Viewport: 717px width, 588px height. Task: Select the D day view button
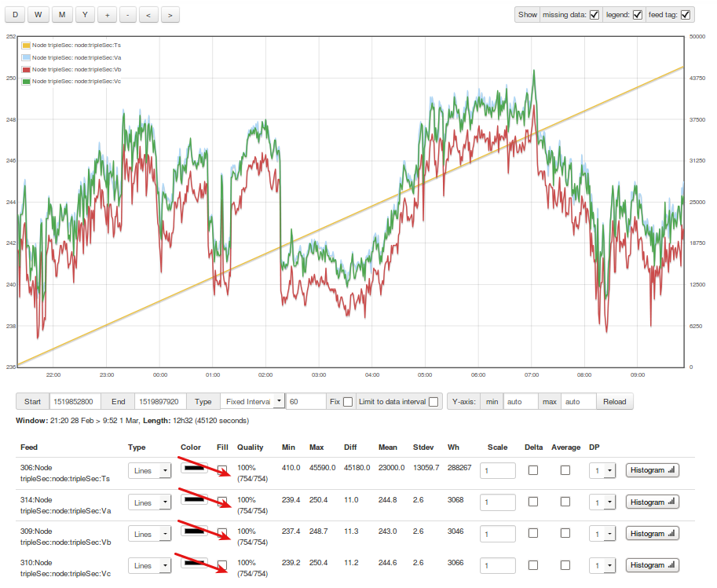point(15,14)
